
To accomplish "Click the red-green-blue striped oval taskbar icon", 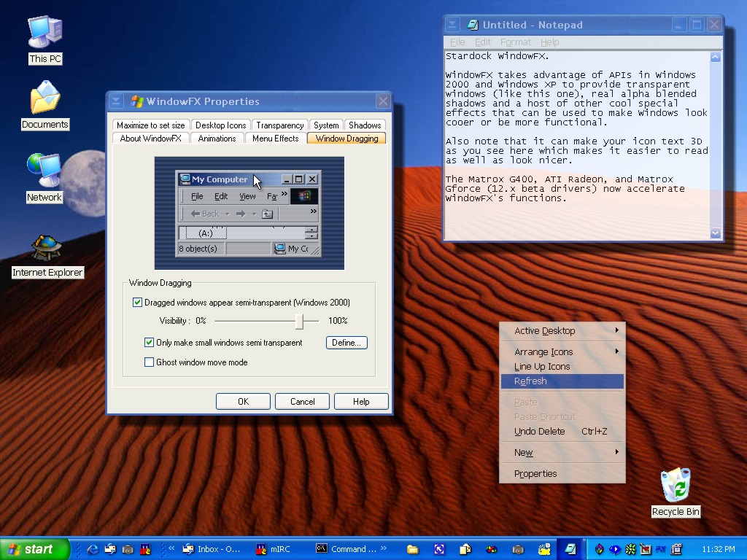I will pos(491,549).
